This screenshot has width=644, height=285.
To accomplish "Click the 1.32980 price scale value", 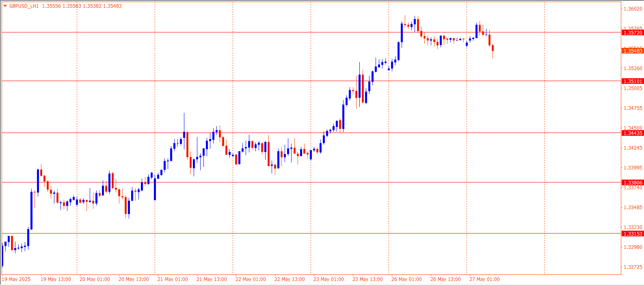I will pos(633,247).
